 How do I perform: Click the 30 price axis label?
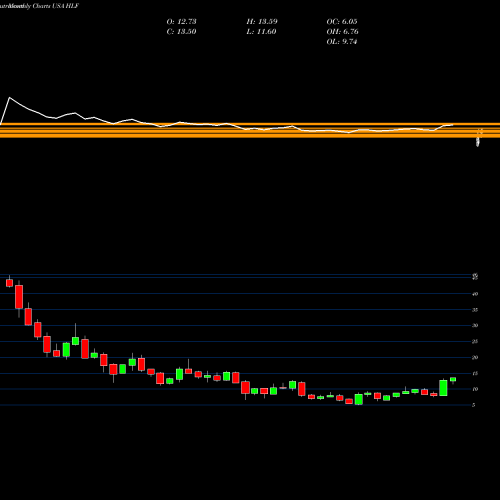pyautogui.click(x=475, y=326)
